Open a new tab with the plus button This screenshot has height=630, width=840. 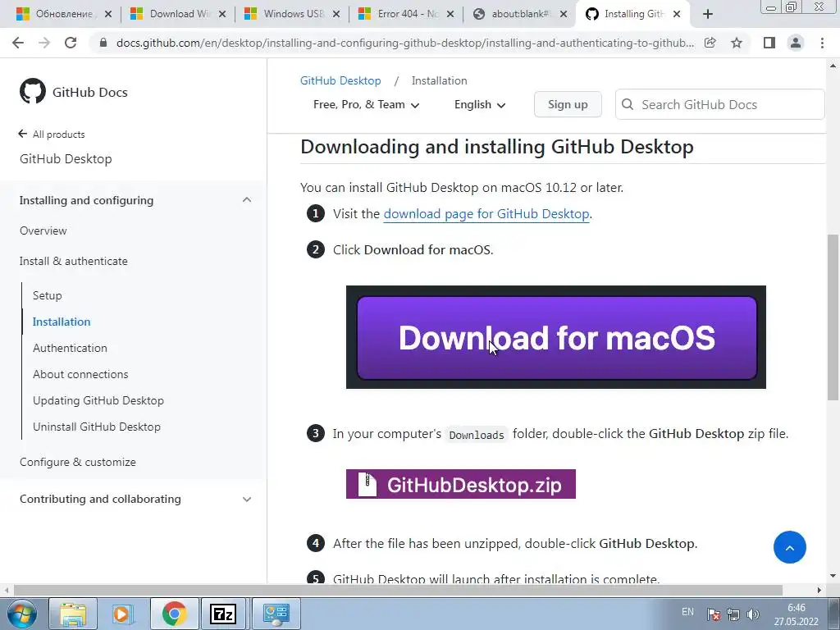click(x=708, y=15)
